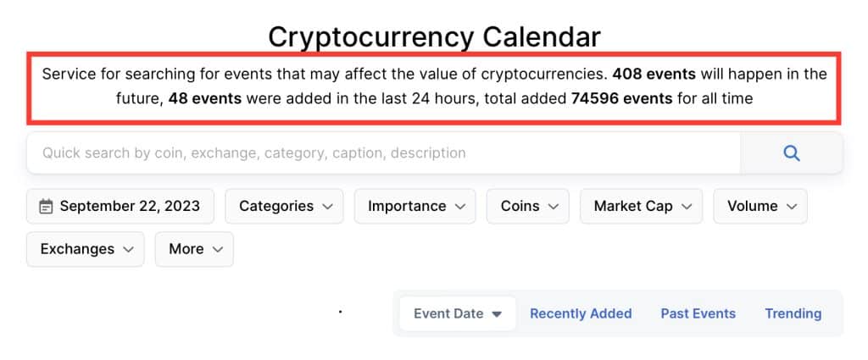Click the calendar icon beside September 22, 2023
The height and width of the screenshot is (360, 868).
[x=46, y=206]
